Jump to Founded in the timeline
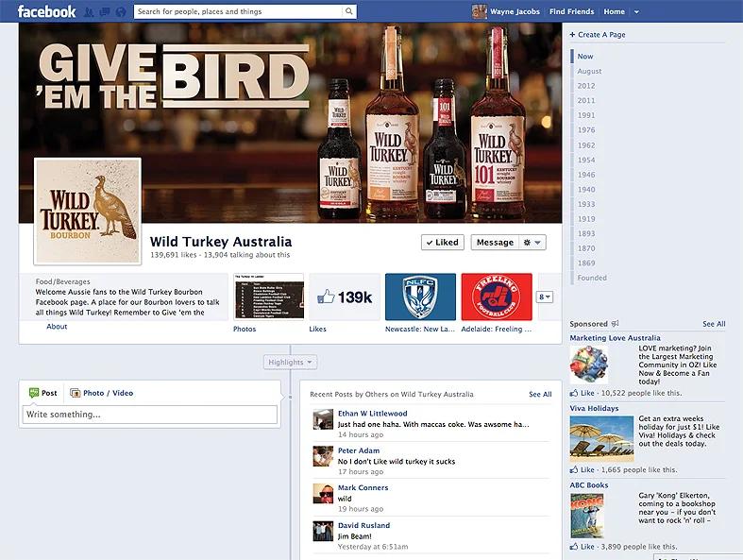Screen dimensions: 743x560 click(592, 278)
